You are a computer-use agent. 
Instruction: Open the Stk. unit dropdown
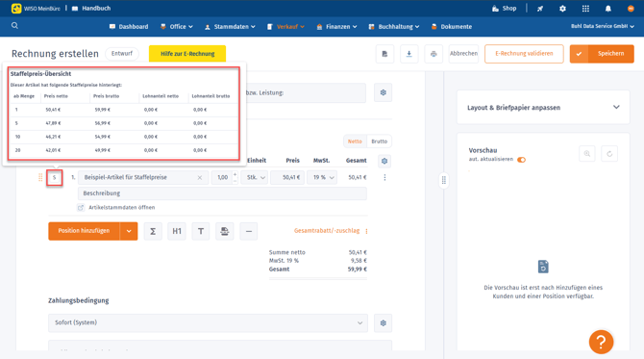[254, 178]
